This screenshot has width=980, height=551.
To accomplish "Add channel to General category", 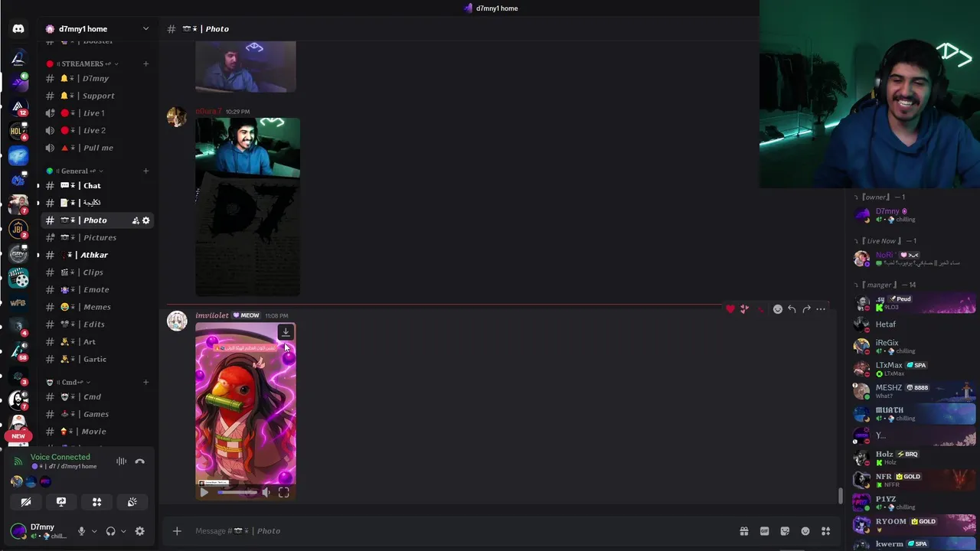I will 145,171.
